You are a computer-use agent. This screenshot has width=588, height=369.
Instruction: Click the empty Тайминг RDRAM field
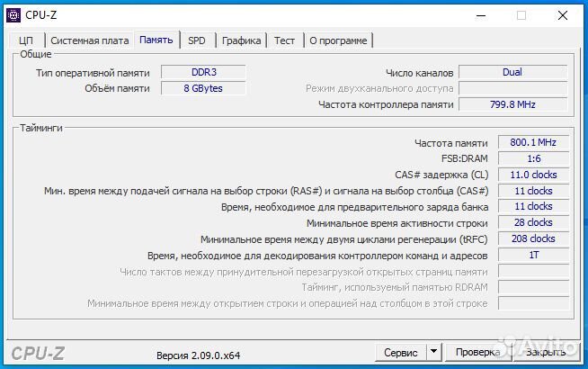pyautogui.click(x=533, y=287)
